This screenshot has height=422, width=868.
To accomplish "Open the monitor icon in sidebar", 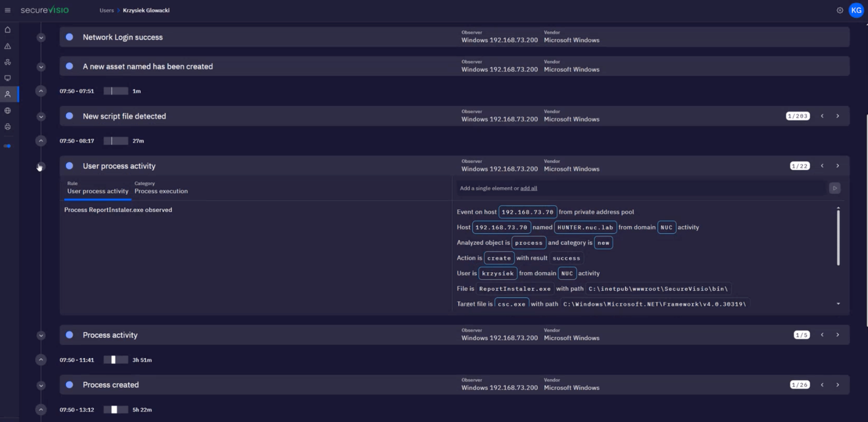I will point(7,78).
